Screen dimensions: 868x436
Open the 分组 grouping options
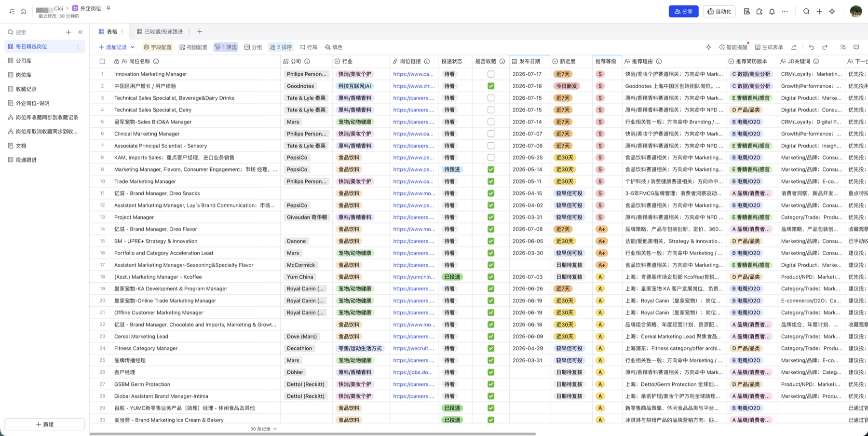[x=253, y=47]
